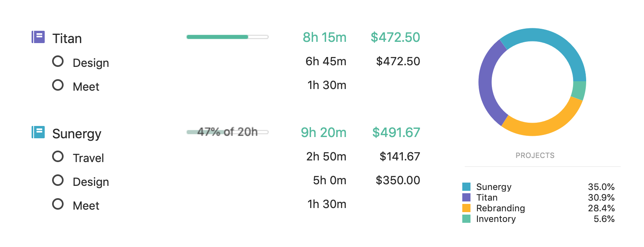The width and height of the screenshot is (644, 247).
Task: Open the Sunergy project title
Action: (77, 134)
